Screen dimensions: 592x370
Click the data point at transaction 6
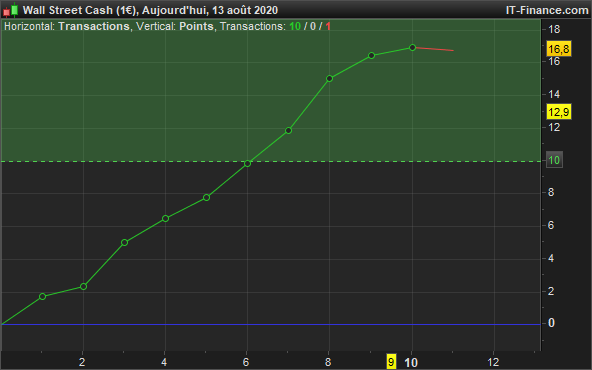click(248, 163)
